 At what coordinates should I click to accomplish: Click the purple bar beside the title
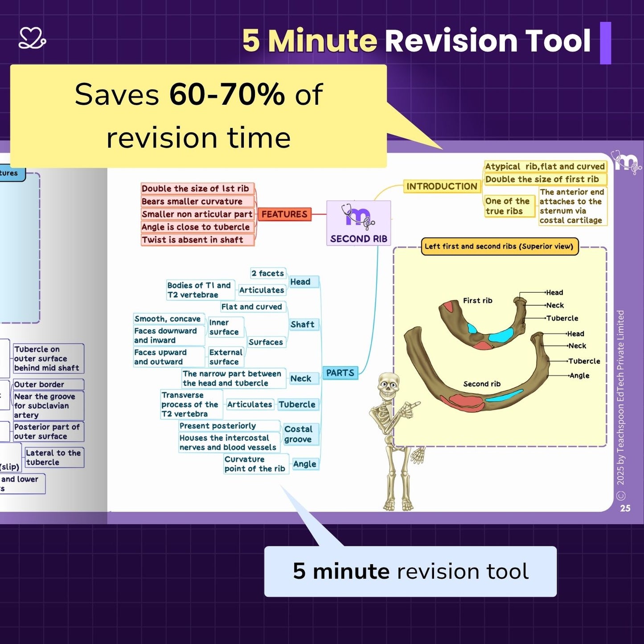tap(605, 43)
